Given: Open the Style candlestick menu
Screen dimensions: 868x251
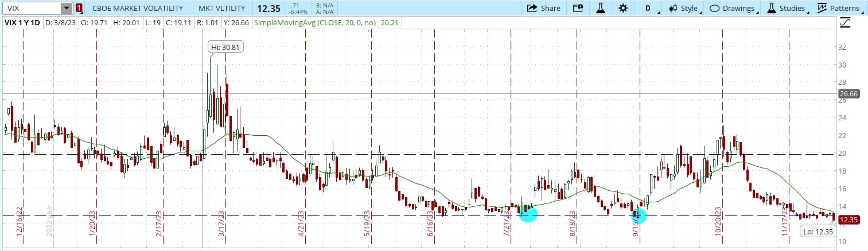Looking at the screenshot, I should click(x=683, y=8).
